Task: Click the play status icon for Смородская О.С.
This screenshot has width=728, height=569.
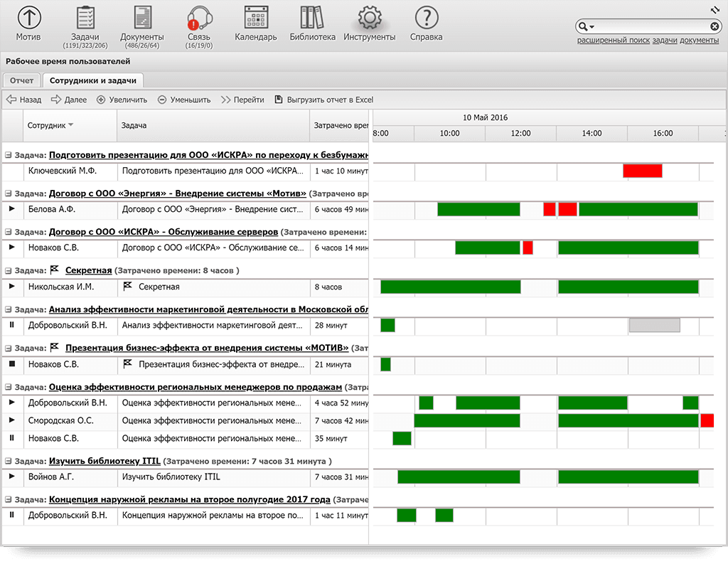Action: point(12,420)
